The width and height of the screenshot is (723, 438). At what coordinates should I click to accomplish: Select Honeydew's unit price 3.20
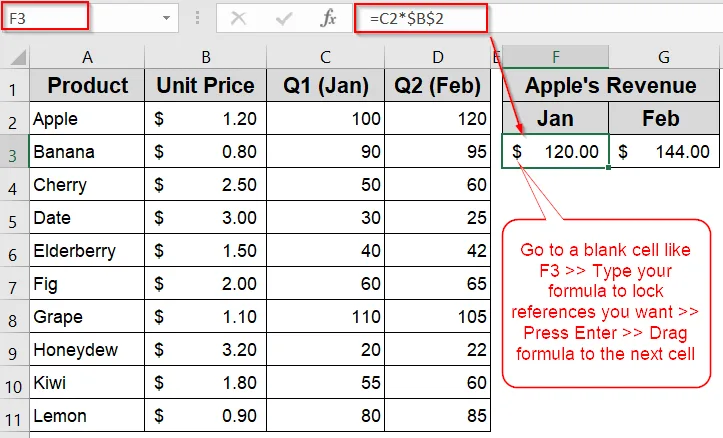(206, 349)
